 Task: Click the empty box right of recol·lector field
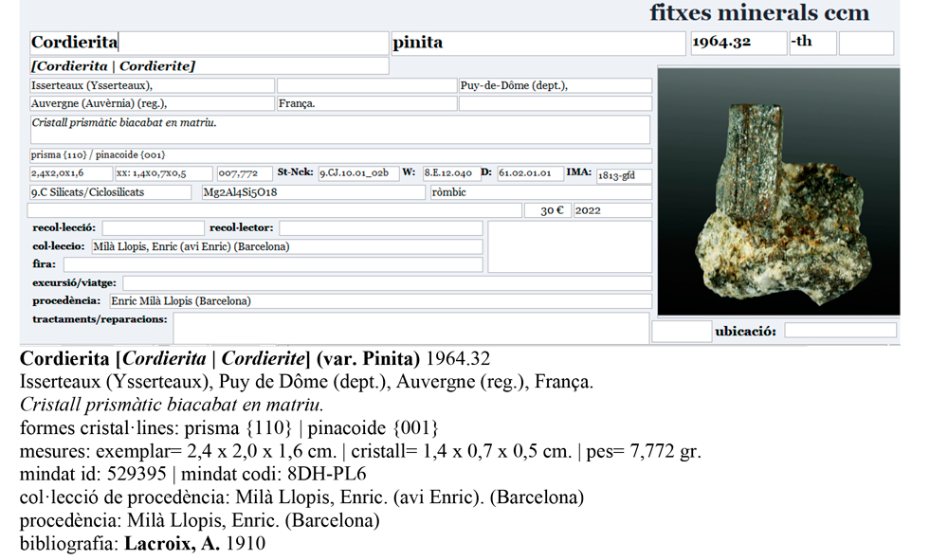[570, 246]
